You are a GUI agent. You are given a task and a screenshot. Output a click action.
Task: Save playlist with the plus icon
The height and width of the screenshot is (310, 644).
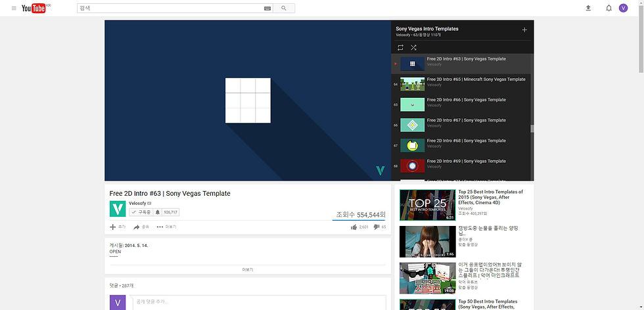point(524,30)
